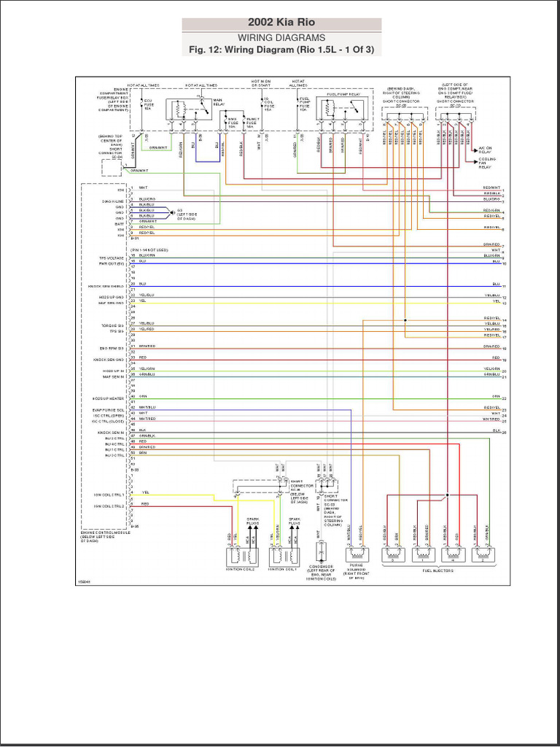Image resolution: width=560 pixels, height=747 pixels.
Task: Click the "HO2S UP HEATER" pin label
Action: click(109, 398)
